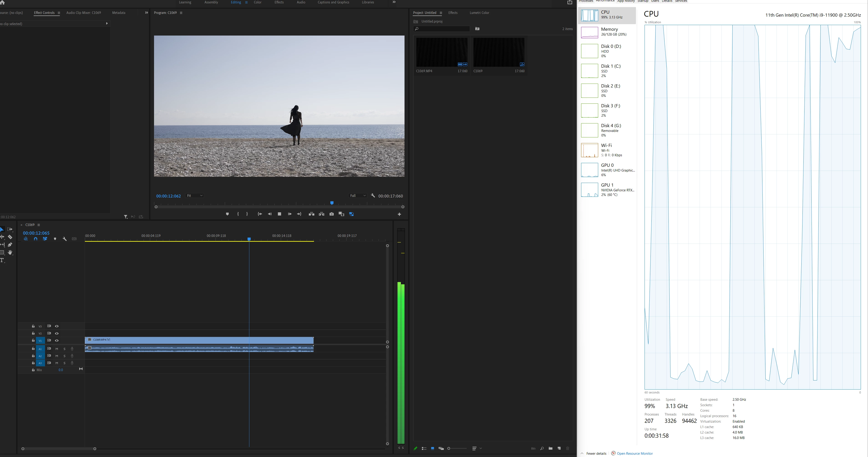
Task: Click Open Resource Monitor link
Action: tap(635, 453)
